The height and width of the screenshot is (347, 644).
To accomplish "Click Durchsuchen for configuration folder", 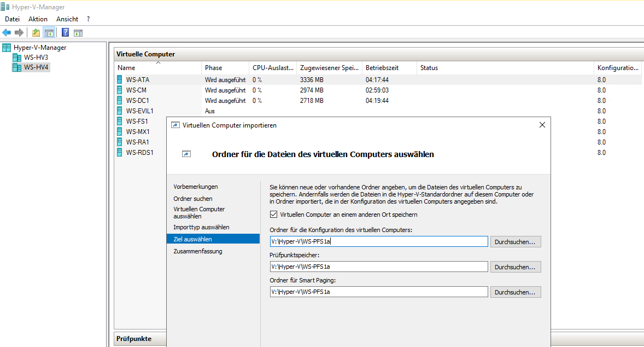I will tap(516, 242).
